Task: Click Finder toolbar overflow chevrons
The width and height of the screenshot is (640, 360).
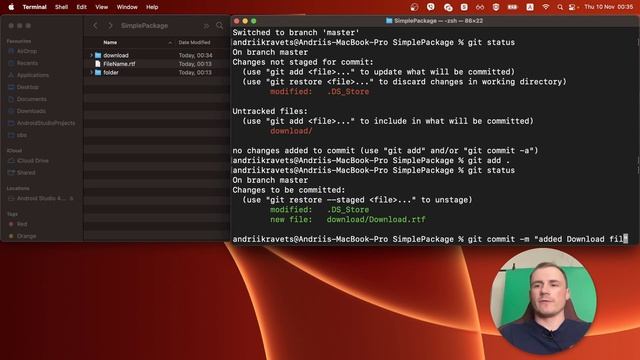Action: pos(206,26)
